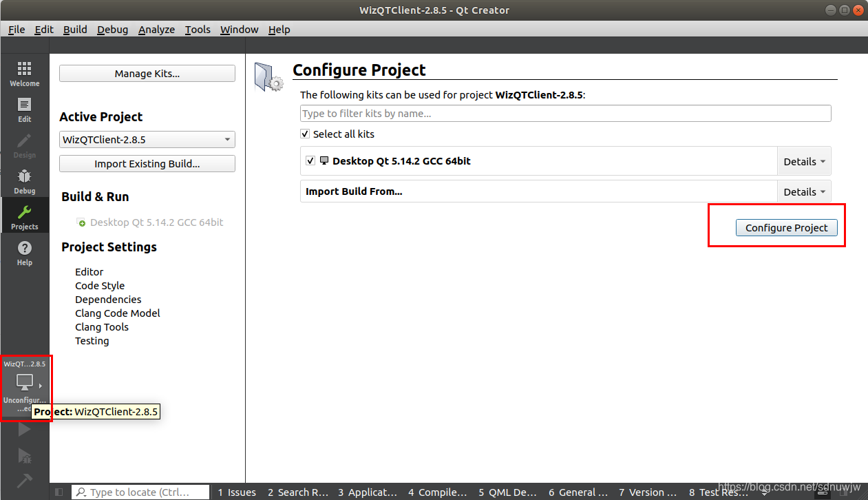
Task: Open Debug mode in sidebar
Action: (x=25, y=182)
